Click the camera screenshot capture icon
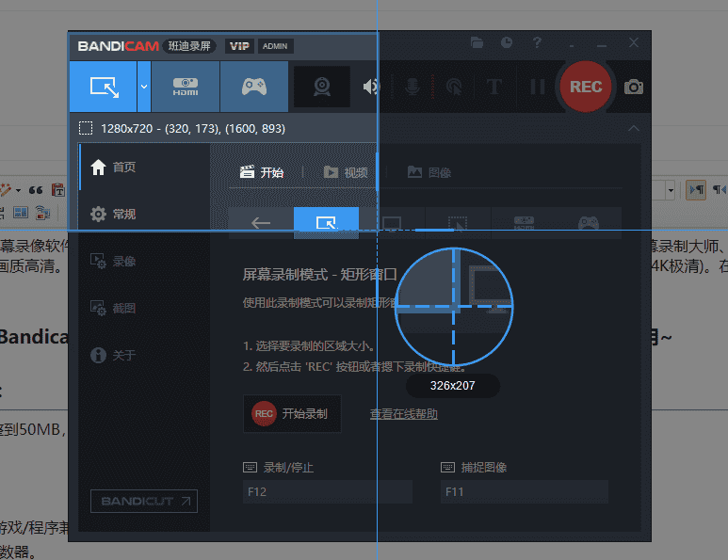This screenshot has height=560, width=728. click(x=634, y=87)
